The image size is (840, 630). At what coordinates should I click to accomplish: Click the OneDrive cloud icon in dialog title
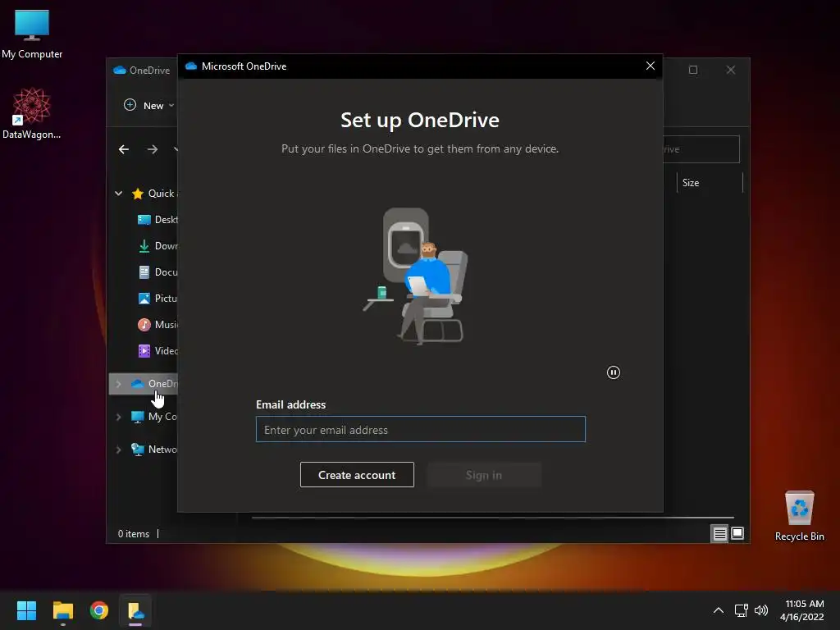coord(191,66)
